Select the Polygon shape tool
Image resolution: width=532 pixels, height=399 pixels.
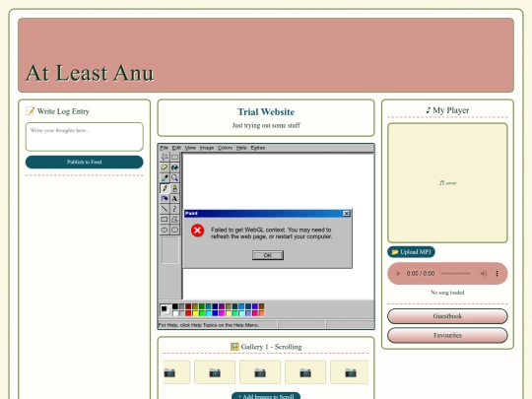pyautogui.click(x=174, y=219)
